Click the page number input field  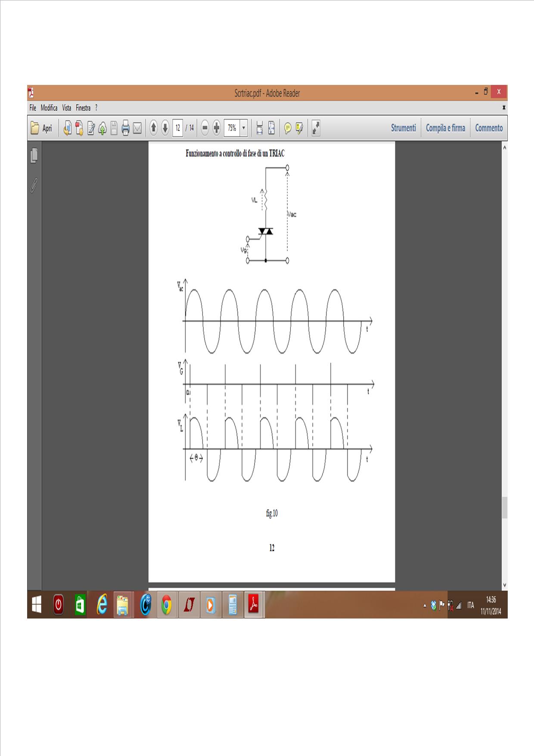[x=177, y=128]
